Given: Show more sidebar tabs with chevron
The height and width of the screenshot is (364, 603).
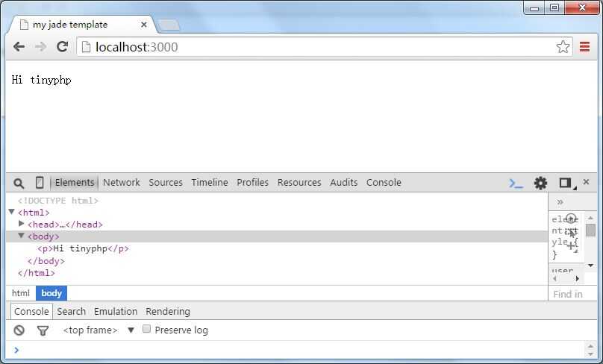Looking at the screenshot, I should (560, 202).
